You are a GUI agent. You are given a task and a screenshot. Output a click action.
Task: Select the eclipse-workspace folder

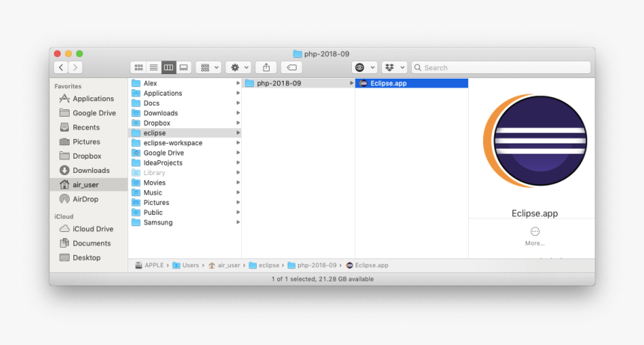[185, 143]
